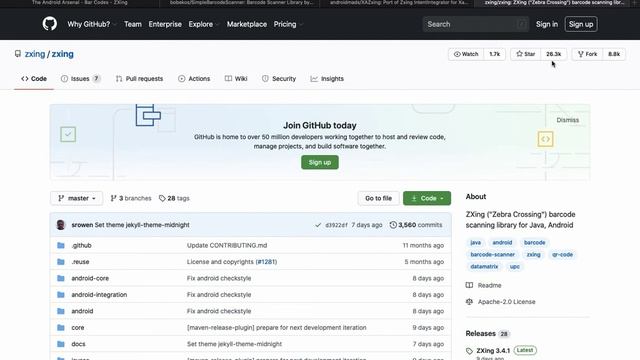Screen dimensions: 640x360
Task: Open the 1.7k watchers count
Action: coord(494,54)
